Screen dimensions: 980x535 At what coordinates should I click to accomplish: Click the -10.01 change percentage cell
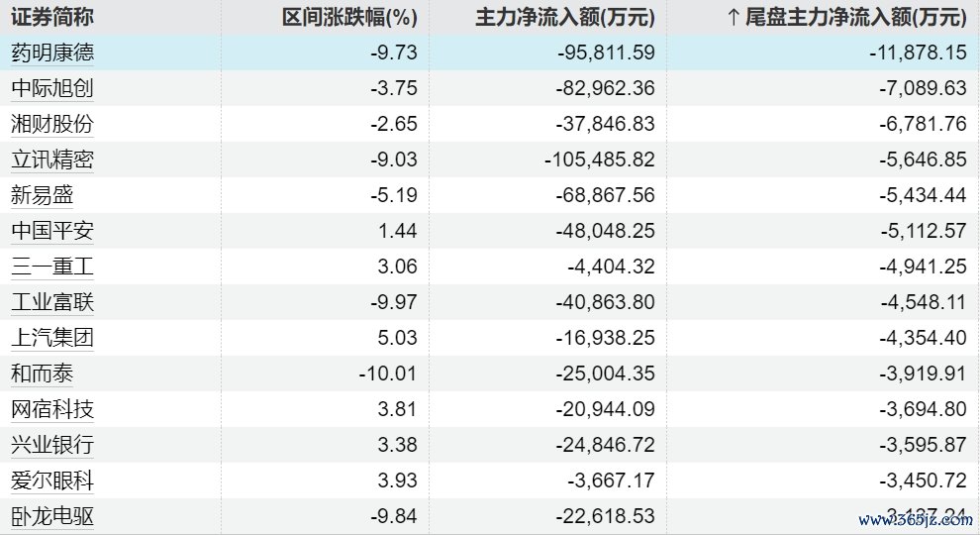[387, 374]
